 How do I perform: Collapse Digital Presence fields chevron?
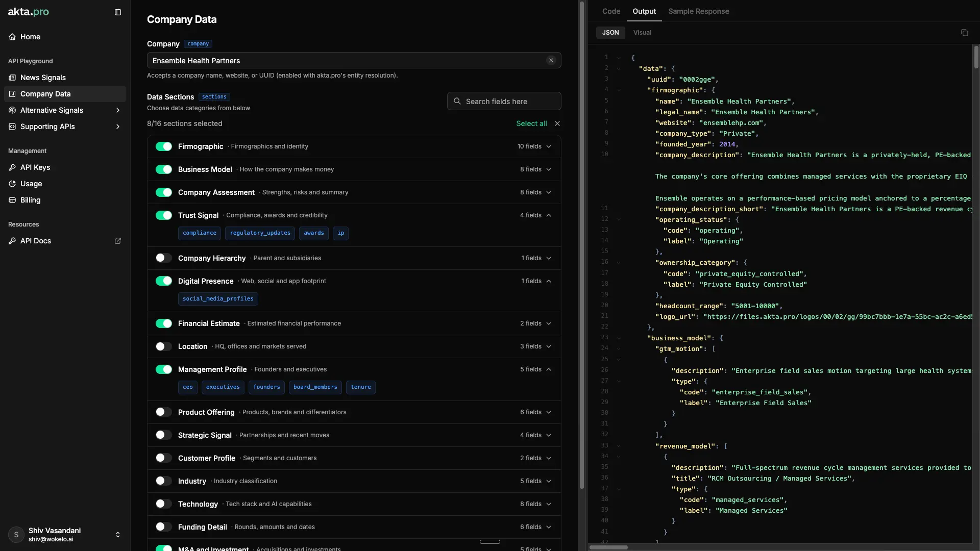[549, 281]
